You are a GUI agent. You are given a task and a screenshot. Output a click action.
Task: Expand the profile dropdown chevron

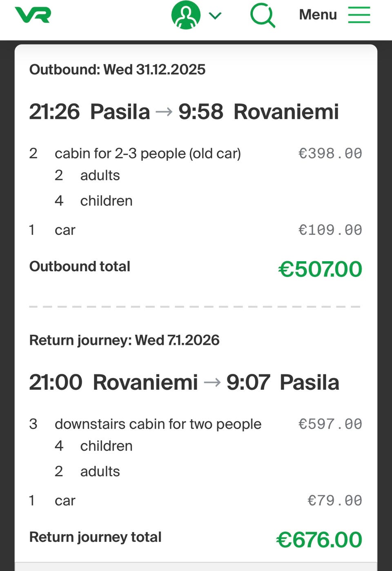click(x=215, y=16)
